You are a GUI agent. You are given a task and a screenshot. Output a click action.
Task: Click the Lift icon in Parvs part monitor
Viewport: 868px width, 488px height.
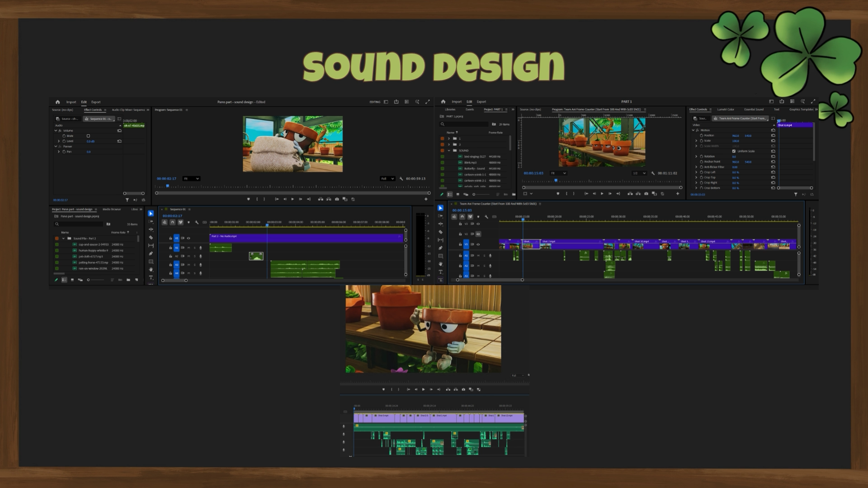(321, 199)
